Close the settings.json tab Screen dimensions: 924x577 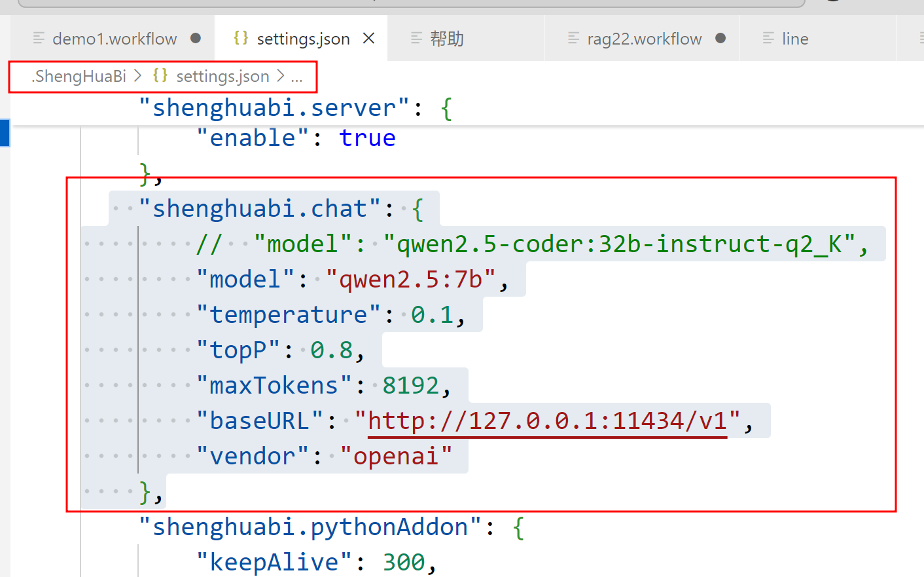pos(368,39)
